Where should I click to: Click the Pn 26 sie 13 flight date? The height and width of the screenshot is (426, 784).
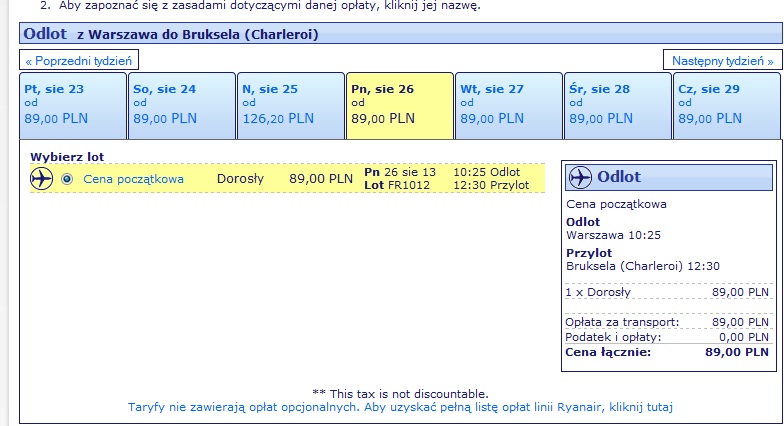[400, 172]
